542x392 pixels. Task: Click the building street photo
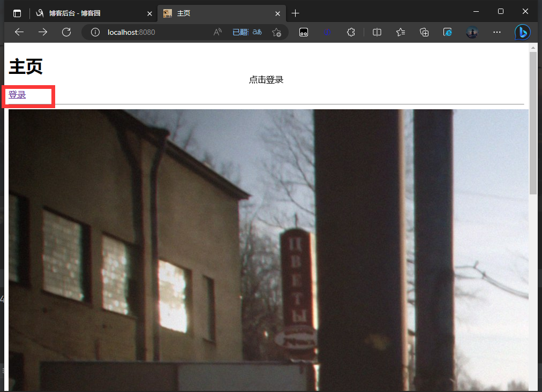[268, 250]
